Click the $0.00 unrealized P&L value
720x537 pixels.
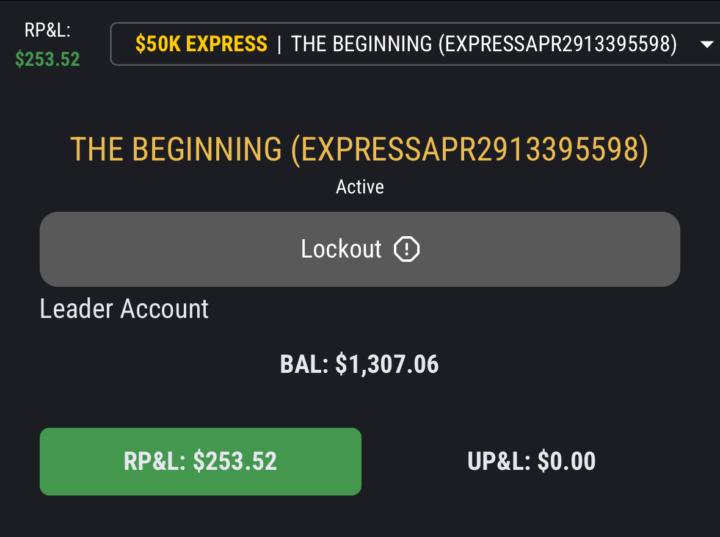pos(566,461)
